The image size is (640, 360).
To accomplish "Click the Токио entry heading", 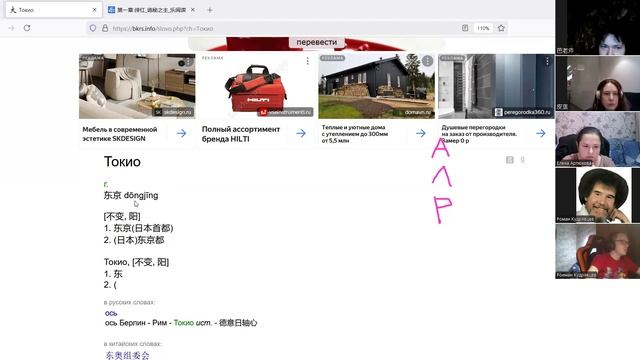I will pyautogui.click(x=122, y=162).
